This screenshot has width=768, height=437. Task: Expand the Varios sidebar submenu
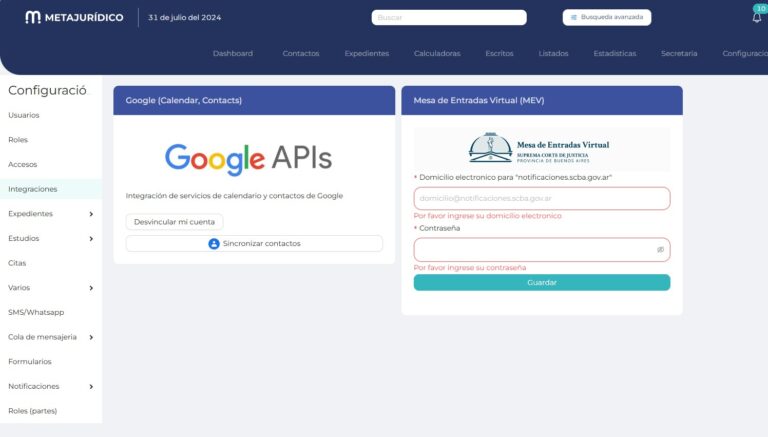click(x=91, y=288)
